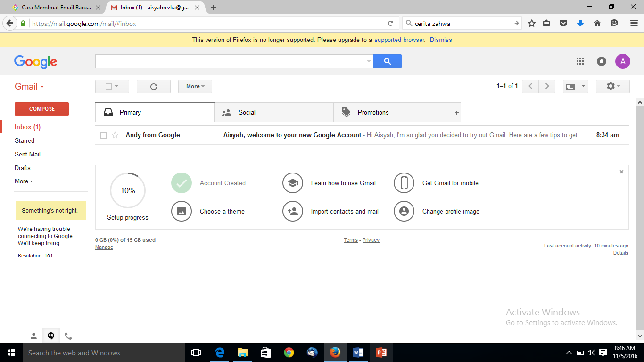This screenshot has height=362, width=644.
Task: Expand the Gmail dropdown menu
Action: coord(29,87)
